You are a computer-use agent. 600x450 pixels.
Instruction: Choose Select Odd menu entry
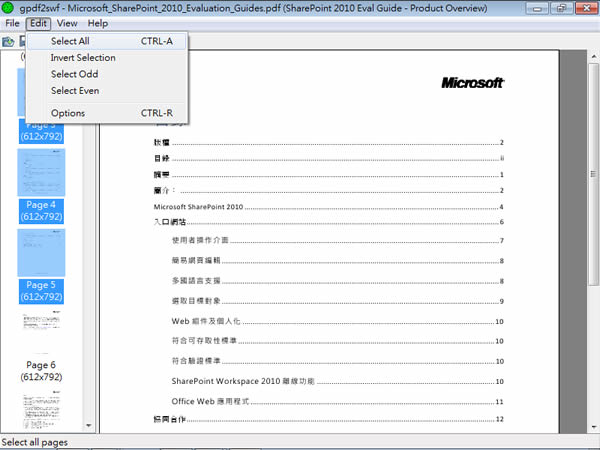click(107, 74)
